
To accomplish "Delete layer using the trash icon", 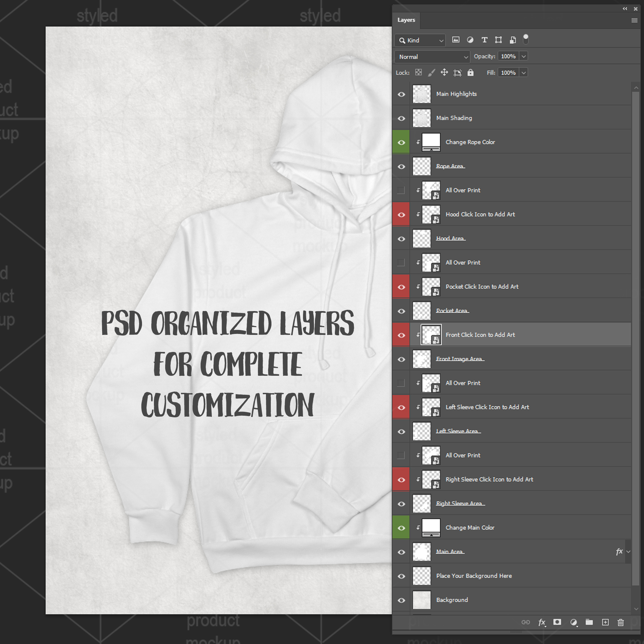I will tap(620, 622).
